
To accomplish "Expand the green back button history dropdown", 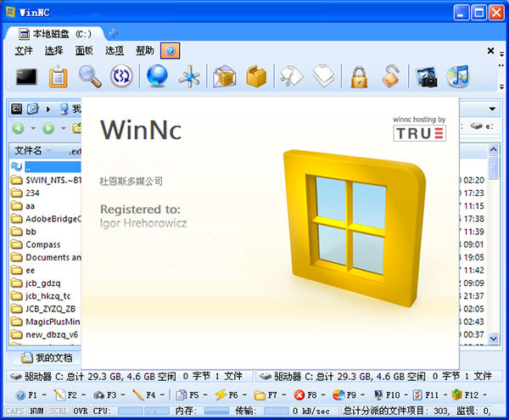I will [33, 128].
